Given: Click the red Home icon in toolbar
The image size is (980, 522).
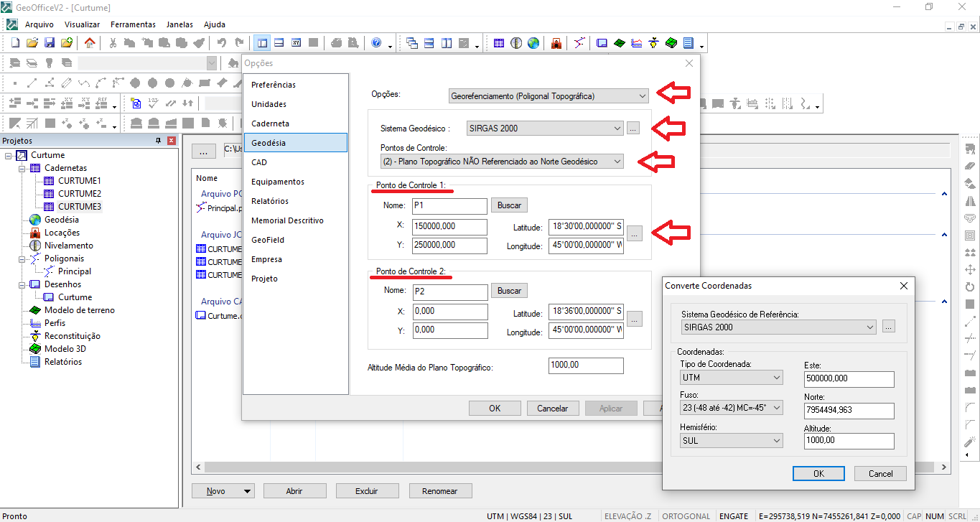Looking at the screenshot, I should tap(90, 43).
